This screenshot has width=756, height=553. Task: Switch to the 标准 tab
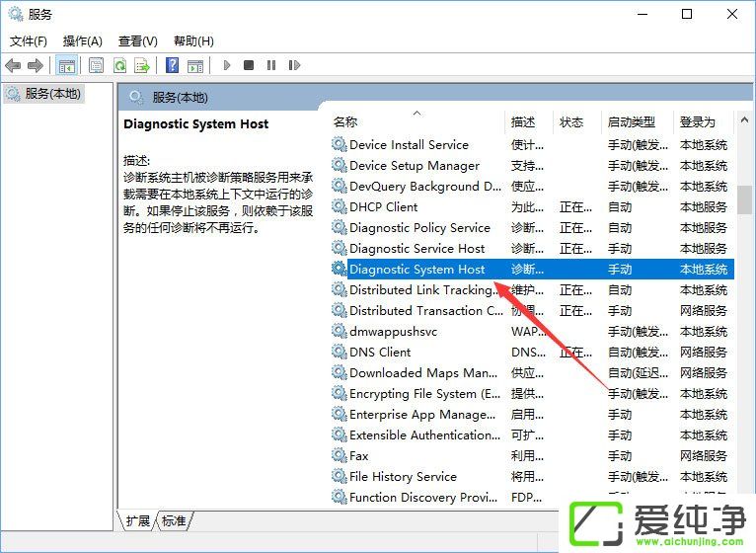point(174,520)
